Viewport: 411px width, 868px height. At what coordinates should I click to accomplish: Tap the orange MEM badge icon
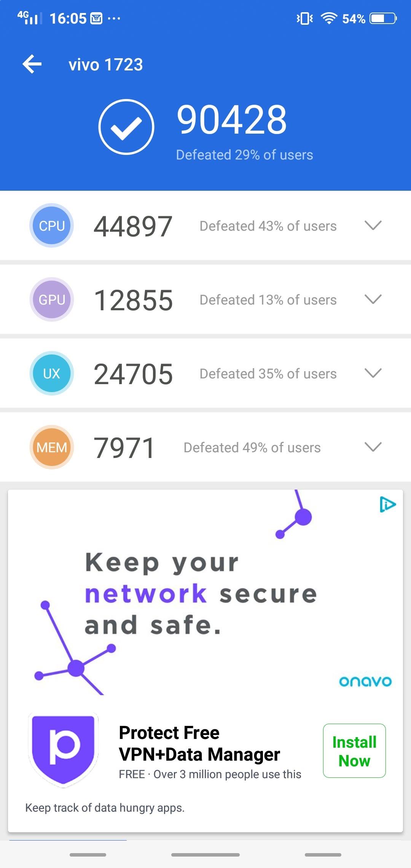click(52, 447)
